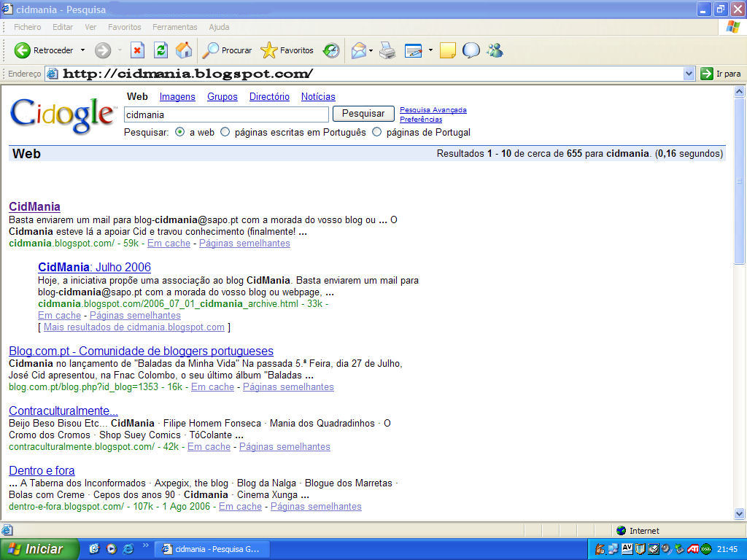
Task: Open the CidMania search result
Action: click(x=34, y=206)
